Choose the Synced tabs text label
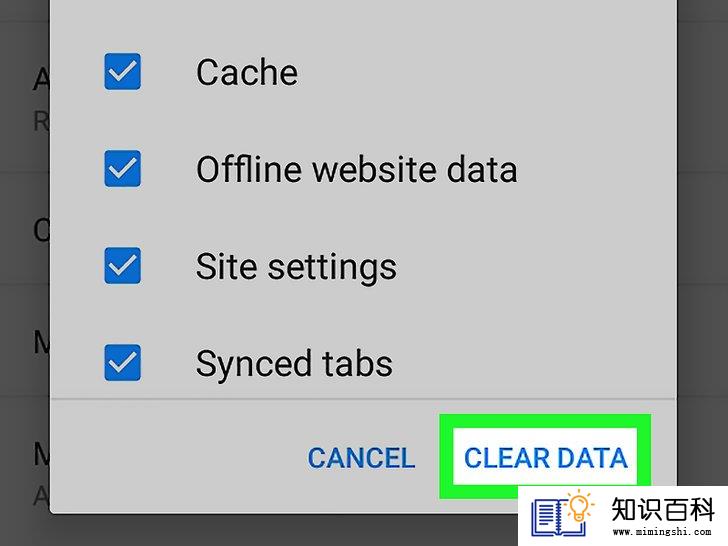Viewport: 728px width, 546px height. (294, 364)
